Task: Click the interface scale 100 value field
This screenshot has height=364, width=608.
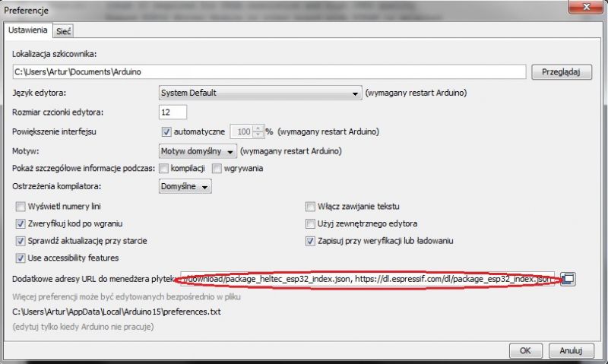Action: [242, 131]
